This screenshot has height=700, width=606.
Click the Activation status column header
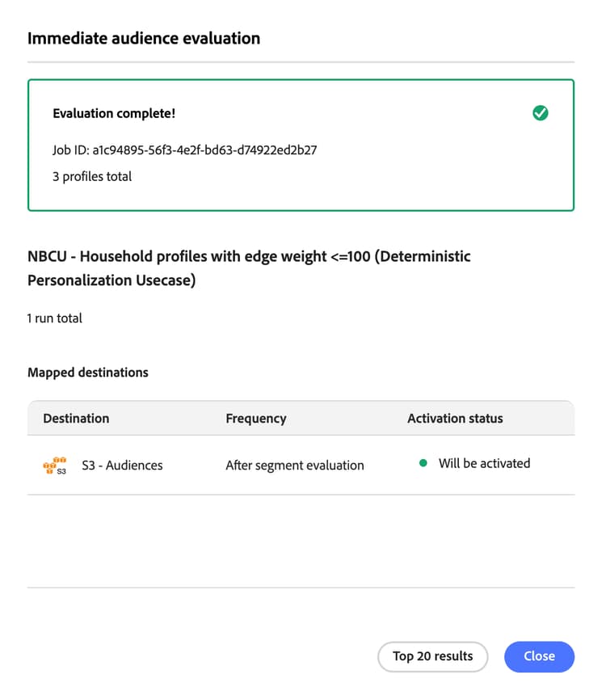(455, 419)
